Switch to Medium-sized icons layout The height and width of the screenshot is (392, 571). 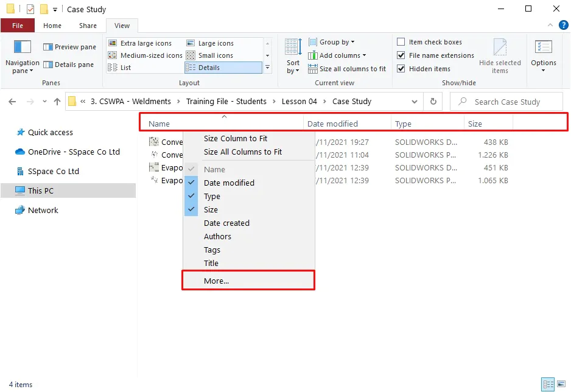[x=145, y=55]
